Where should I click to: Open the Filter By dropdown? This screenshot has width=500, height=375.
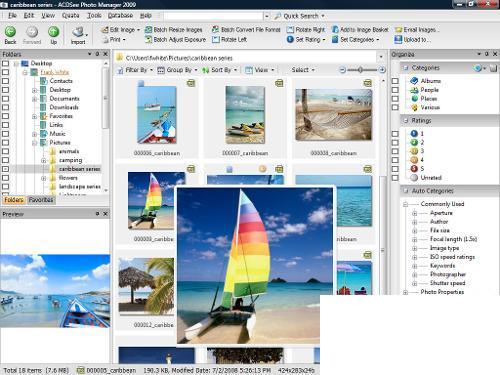[135, 70]
